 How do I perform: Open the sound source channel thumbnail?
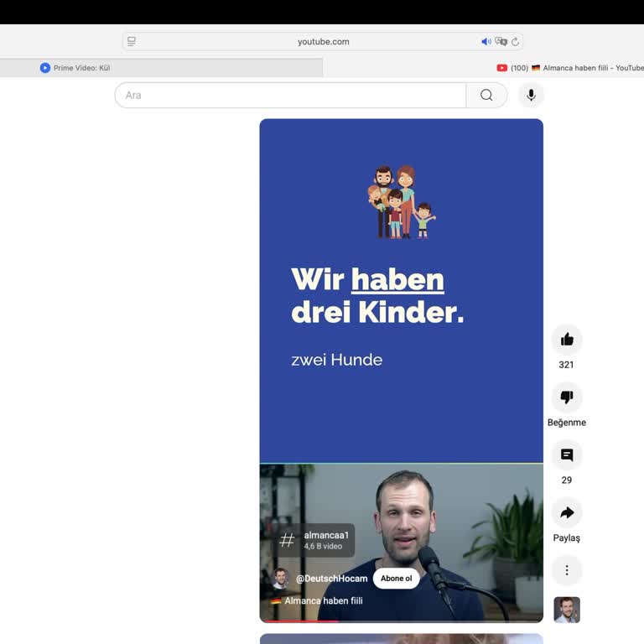(567, 610)
